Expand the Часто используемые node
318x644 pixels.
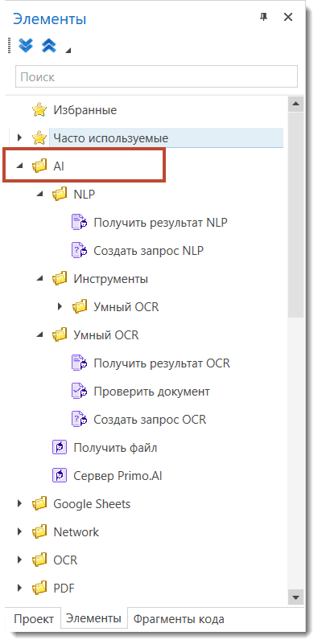(x=19, y=138)
